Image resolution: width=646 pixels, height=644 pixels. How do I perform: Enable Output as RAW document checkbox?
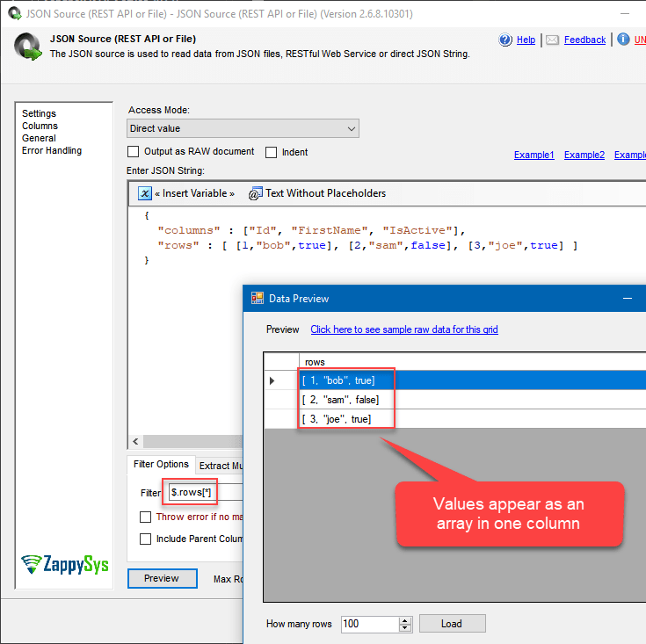[133, 151]
